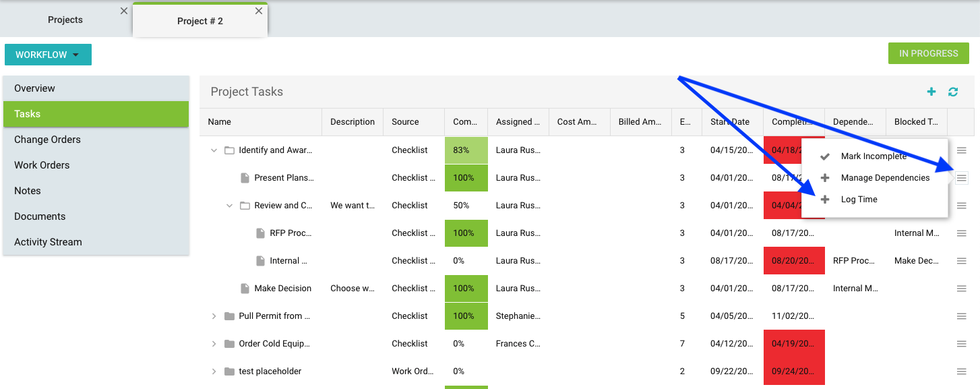The image size is (980, 389).
Task: Open hamburger menu for Make Decision row
Action: pos(962,289)
